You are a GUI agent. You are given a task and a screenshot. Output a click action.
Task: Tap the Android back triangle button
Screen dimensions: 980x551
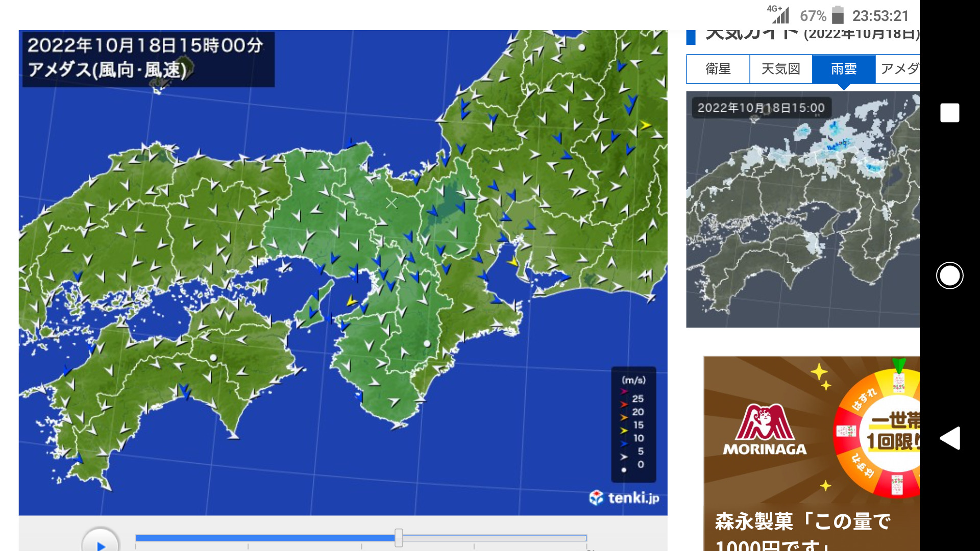tap(949, 438)
